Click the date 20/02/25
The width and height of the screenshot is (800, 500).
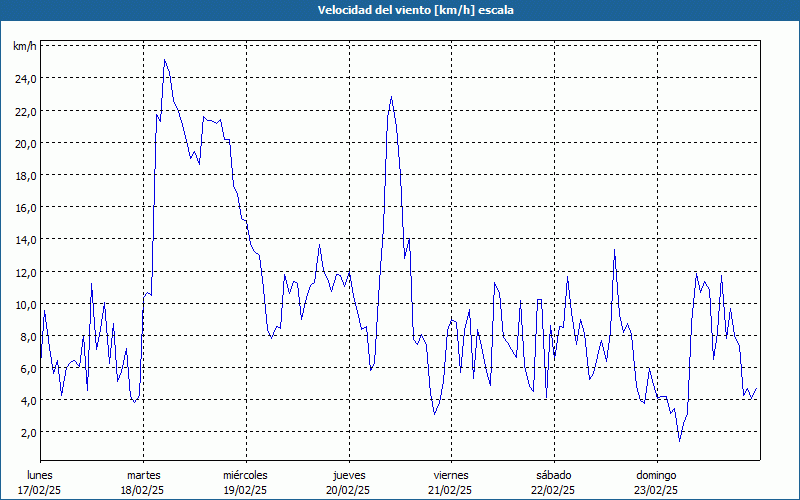tap(348, 490)
